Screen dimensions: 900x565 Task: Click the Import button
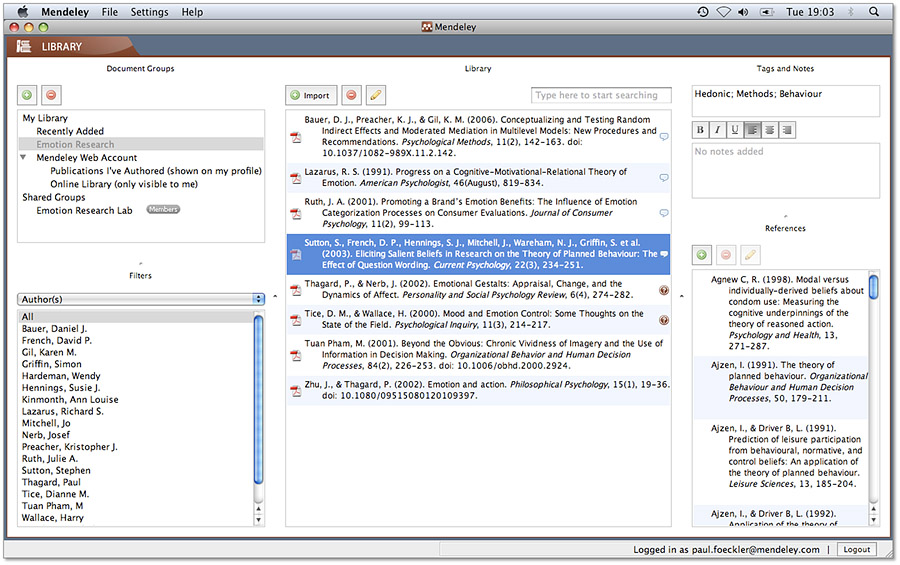tap(311, 95)
